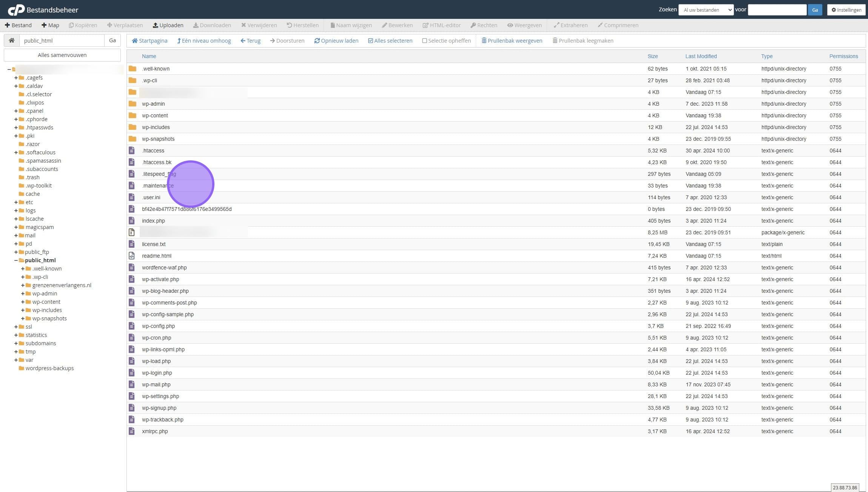Image resolution: width=868 pixels, height=492 pixels.
Task: Click the readme.html file icon
Action: pos(131,256)
